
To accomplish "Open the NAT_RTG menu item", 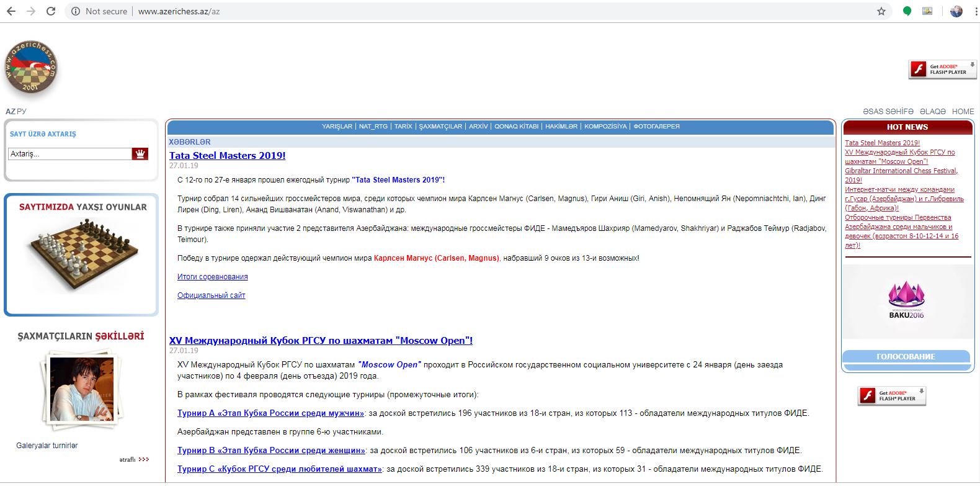I will pyautogui.click(x=373, y=126).
